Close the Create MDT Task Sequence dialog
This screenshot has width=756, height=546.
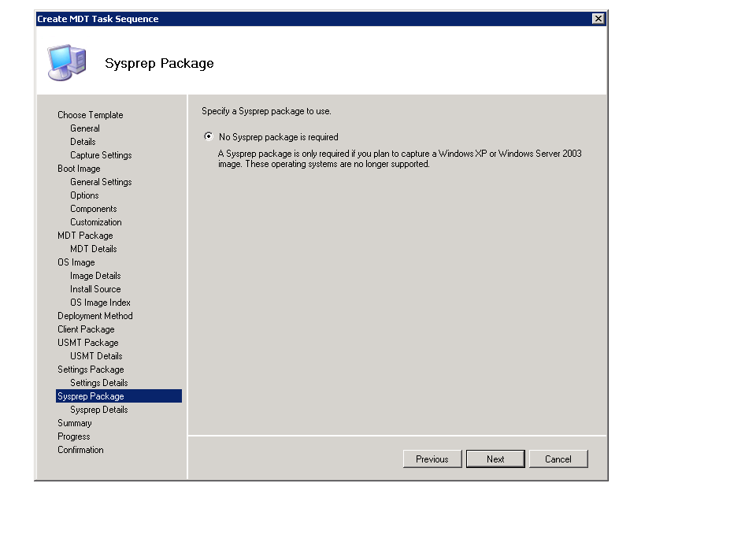tap(598, 19)
